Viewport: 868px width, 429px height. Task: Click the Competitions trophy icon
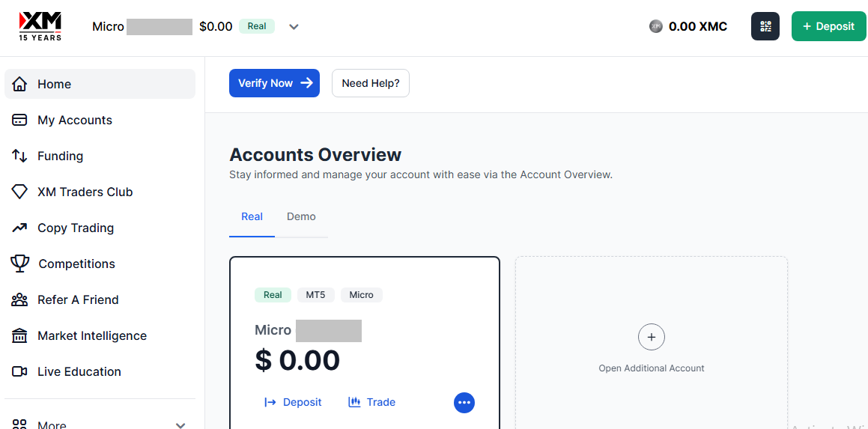click(x=20, y=264)
